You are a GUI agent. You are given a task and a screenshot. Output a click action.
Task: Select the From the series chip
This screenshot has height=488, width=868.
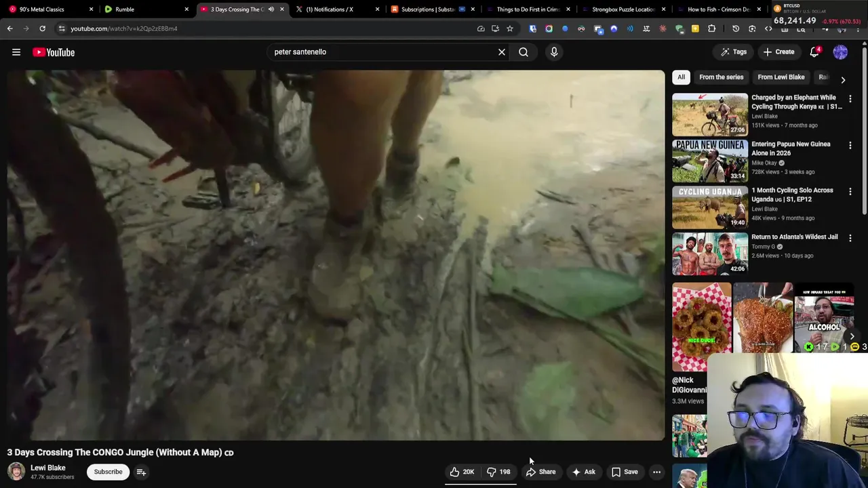[721, 77]
